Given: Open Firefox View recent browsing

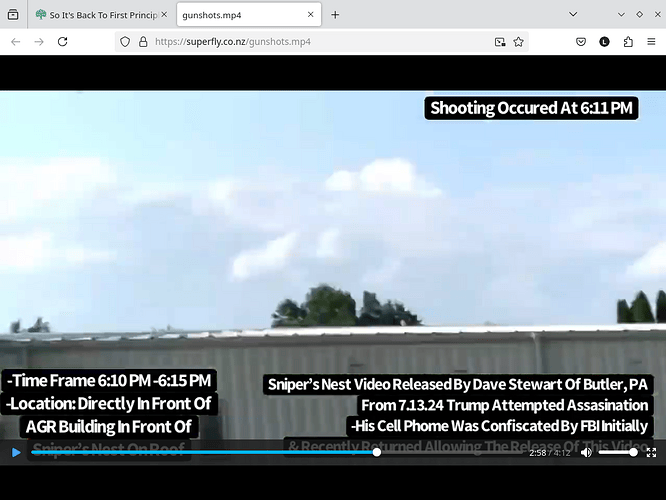Looking at the screenshot, I should click(13, 15).
